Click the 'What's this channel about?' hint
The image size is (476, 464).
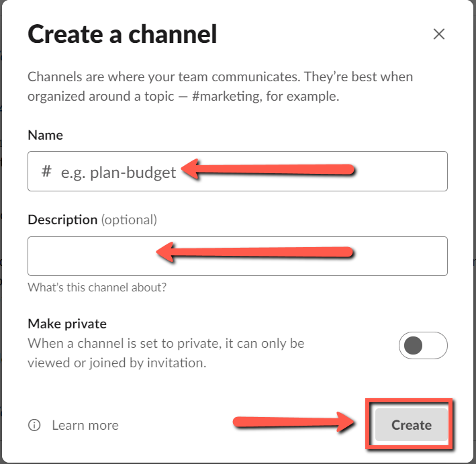point(97,287)
